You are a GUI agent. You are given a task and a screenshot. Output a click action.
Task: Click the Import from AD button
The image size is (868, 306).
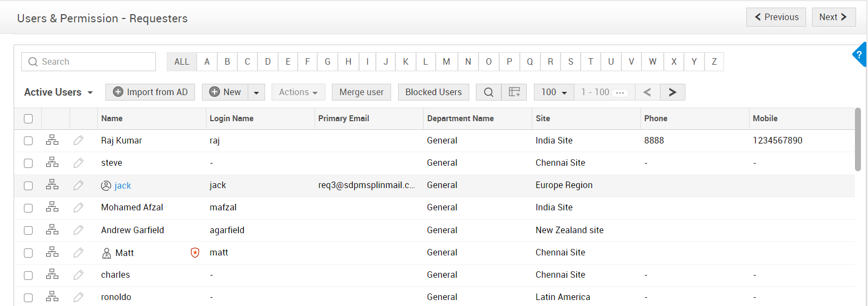(x=150, y=92)
